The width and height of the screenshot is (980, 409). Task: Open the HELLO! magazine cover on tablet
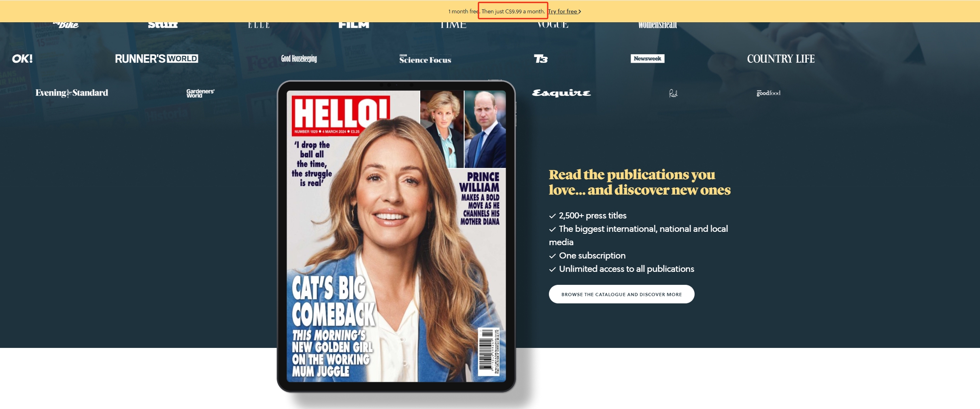(396, 236)
